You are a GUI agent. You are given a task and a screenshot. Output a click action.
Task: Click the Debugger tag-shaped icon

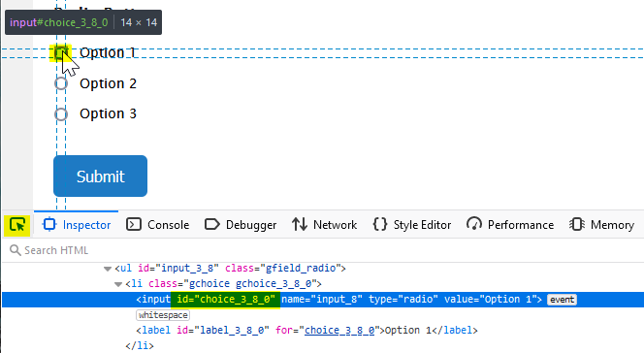tap(212, 225)
